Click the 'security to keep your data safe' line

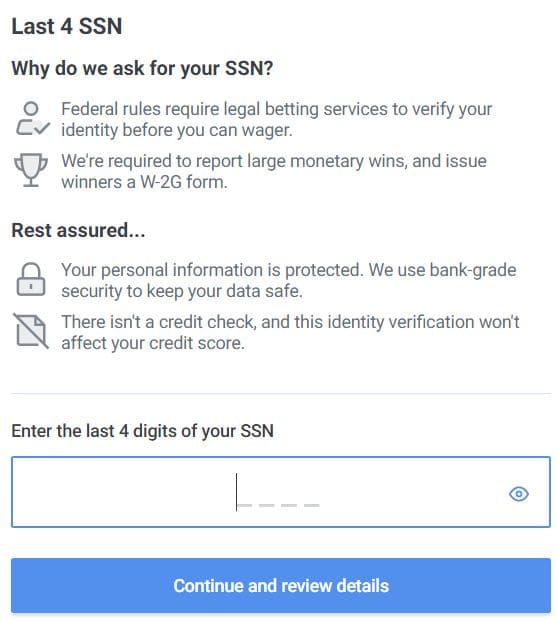click(182, 291)
